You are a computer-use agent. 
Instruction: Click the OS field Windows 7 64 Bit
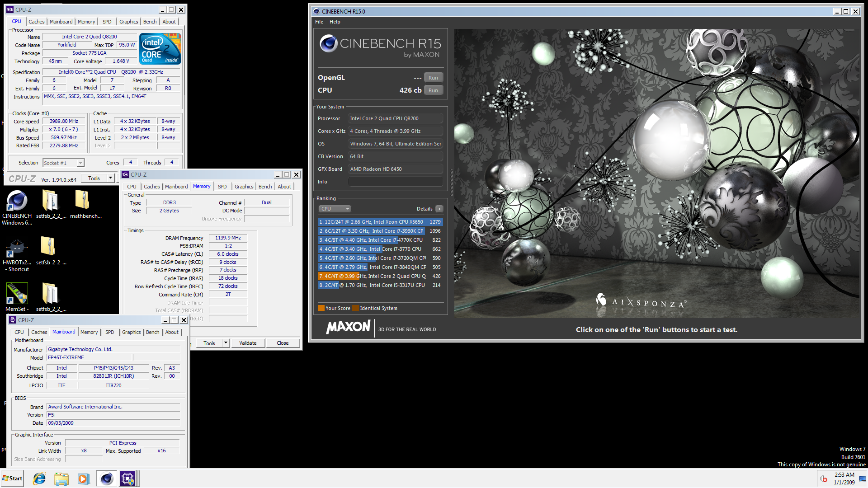(396, 144)
